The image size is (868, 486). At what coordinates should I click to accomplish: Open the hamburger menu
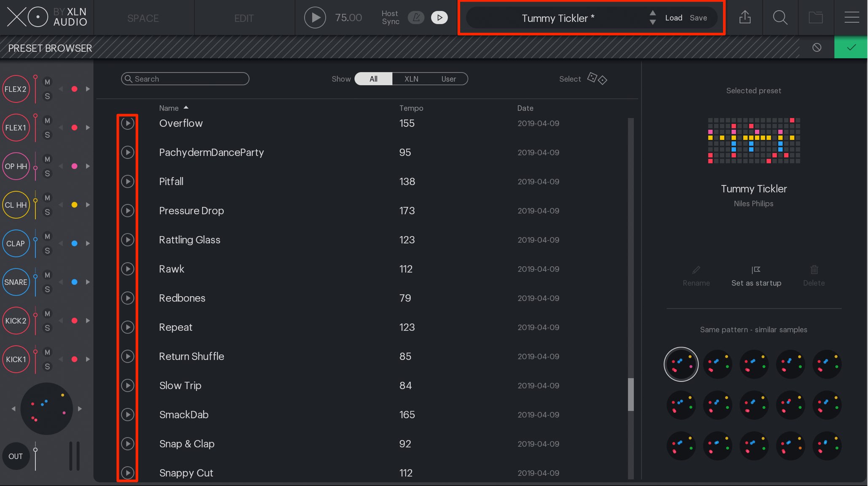[852, 17]
